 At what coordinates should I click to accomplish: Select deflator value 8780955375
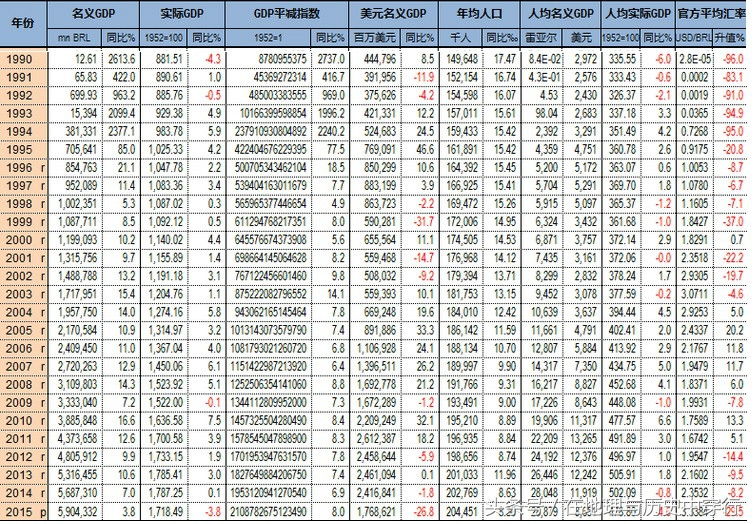pos(282,59)
